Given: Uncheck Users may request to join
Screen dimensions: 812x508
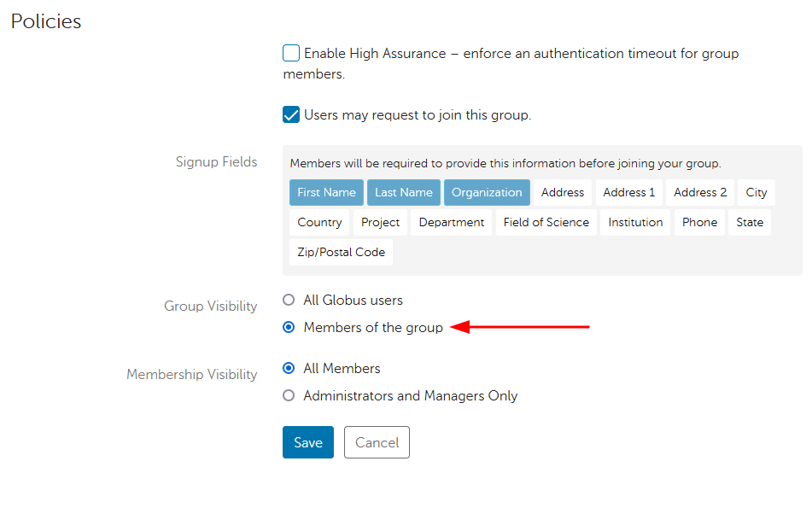Looking at the screenshot, I should point(291,114).
